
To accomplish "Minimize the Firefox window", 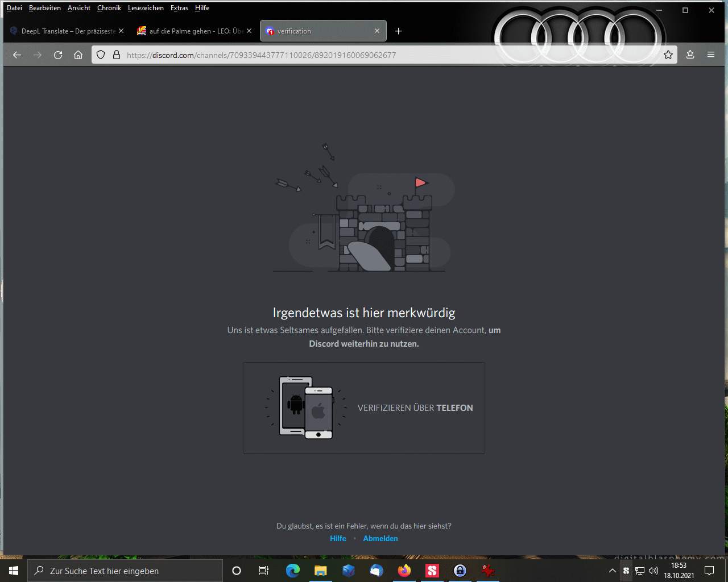I will tap(660, 10).
